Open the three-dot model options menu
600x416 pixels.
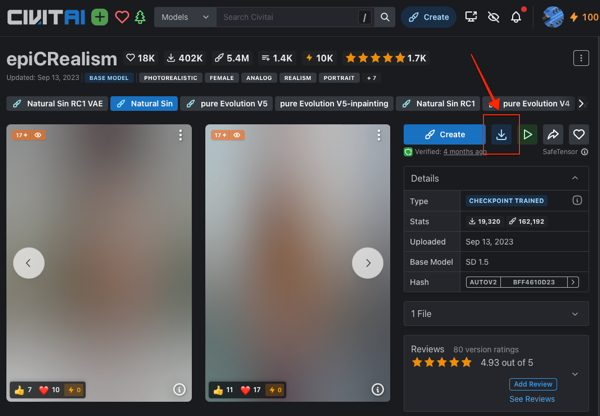pyautogui.click(x=580, y=59)
